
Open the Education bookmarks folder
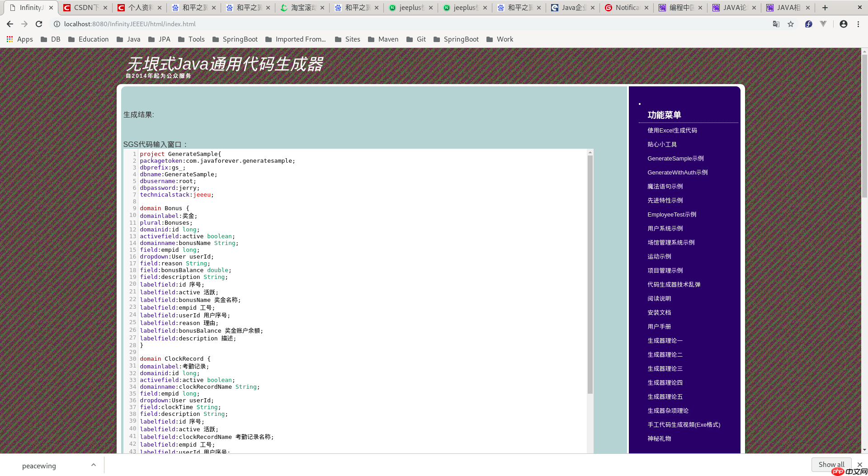click(89, 39)
